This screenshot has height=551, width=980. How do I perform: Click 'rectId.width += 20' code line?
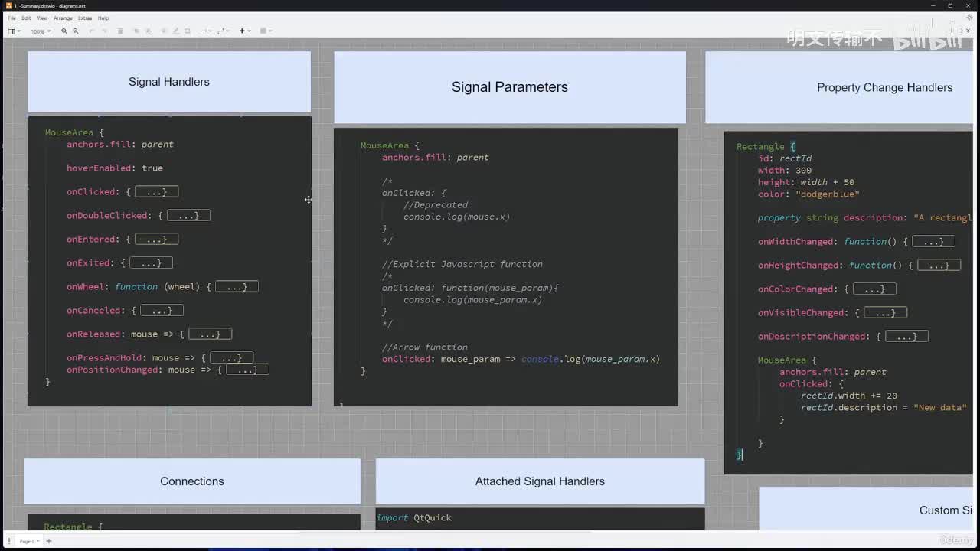[849, 396]
